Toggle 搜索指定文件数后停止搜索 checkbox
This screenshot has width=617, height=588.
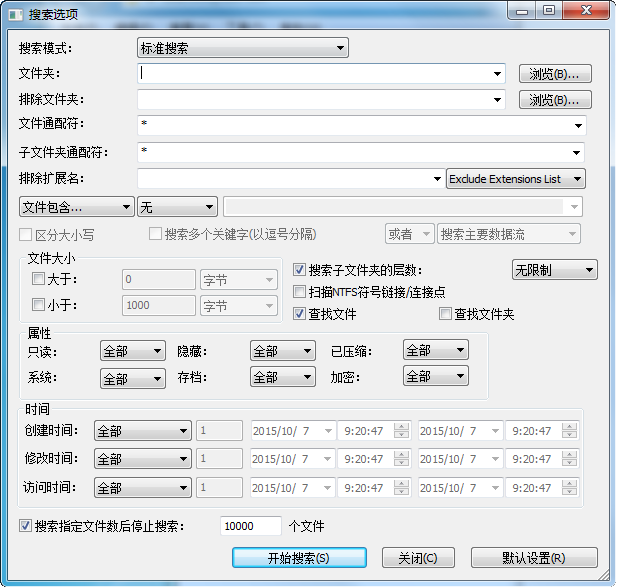(x=25, y=525)
